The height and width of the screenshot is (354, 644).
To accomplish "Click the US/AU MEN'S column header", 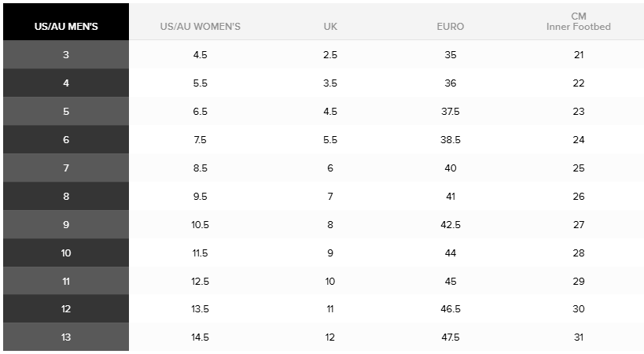I will (x=66, y=26).
